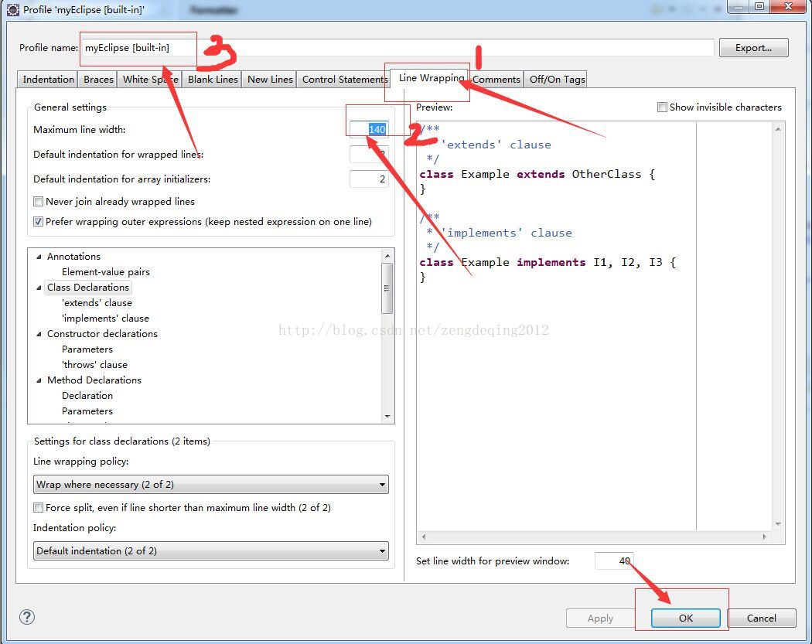The image size is (812, 644).
Task: Open the Line wrapping policy dropdown
Action: [211, 485]
